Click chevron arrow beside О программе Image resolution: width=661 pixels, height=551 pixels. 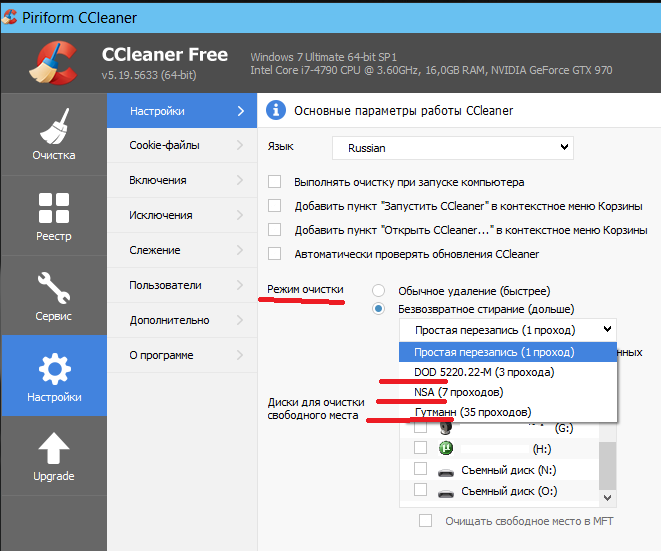[x=240, y=355]
